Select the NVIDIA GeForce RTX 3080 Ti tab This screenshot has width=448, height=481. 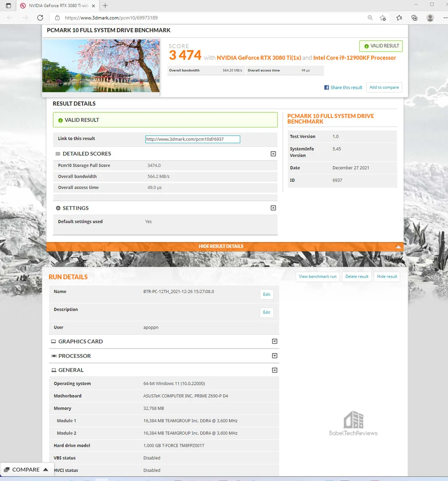[58, 6]
